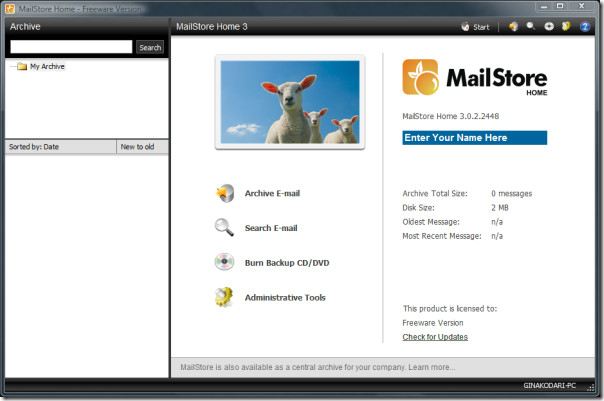Click the '0 messages' archive size value
The width and height of the screenshot is (604, 401).
(512, 193)
